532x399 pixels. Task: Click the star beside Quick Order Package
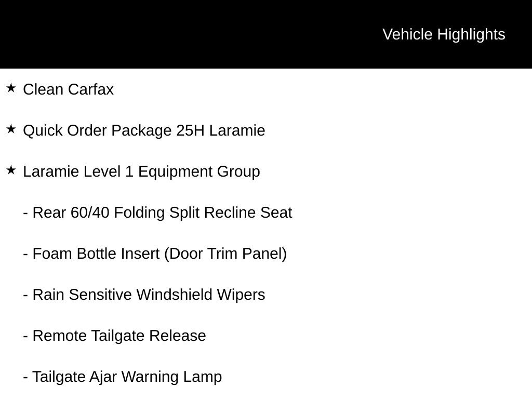coord(11,129)
